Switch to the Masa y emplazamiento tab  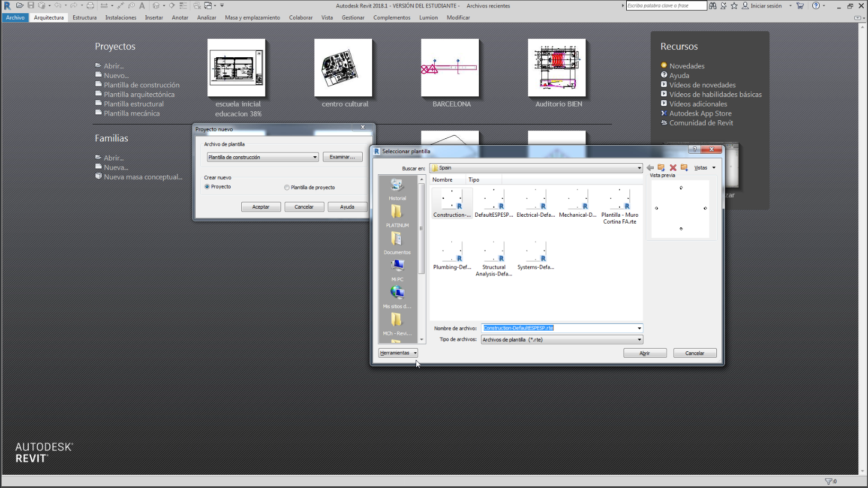pos(252,17)
